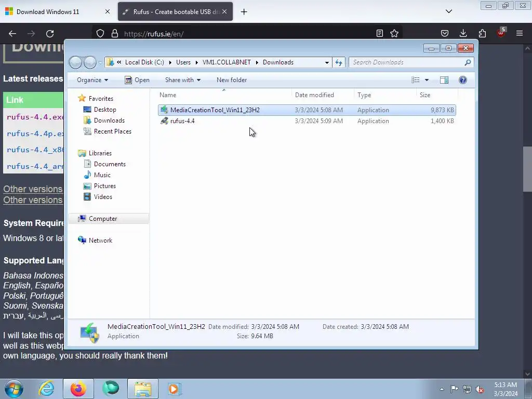Click the Explorer forward navigation button
Image resolution: width=532 pixels, height=399 pixels.
pos(90,62)
